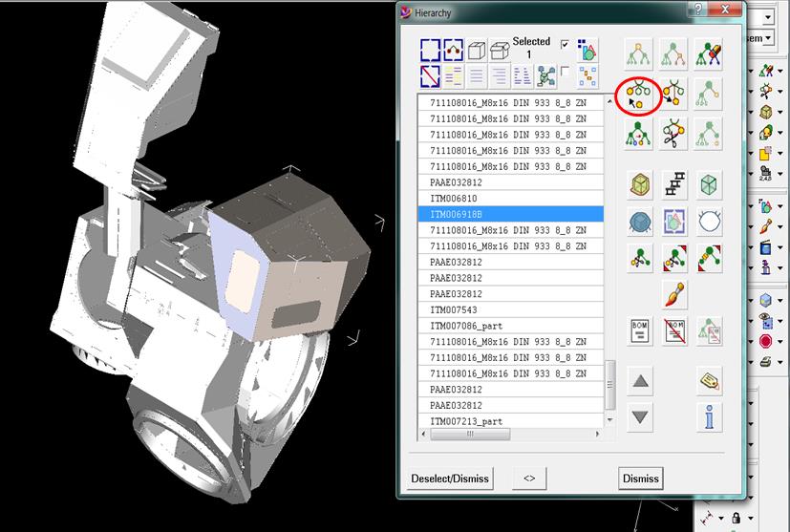The width and height of the screenshot is (790, 532).
Task: Click the colored shapes icon beside the checked box
Action: (587, 51)
